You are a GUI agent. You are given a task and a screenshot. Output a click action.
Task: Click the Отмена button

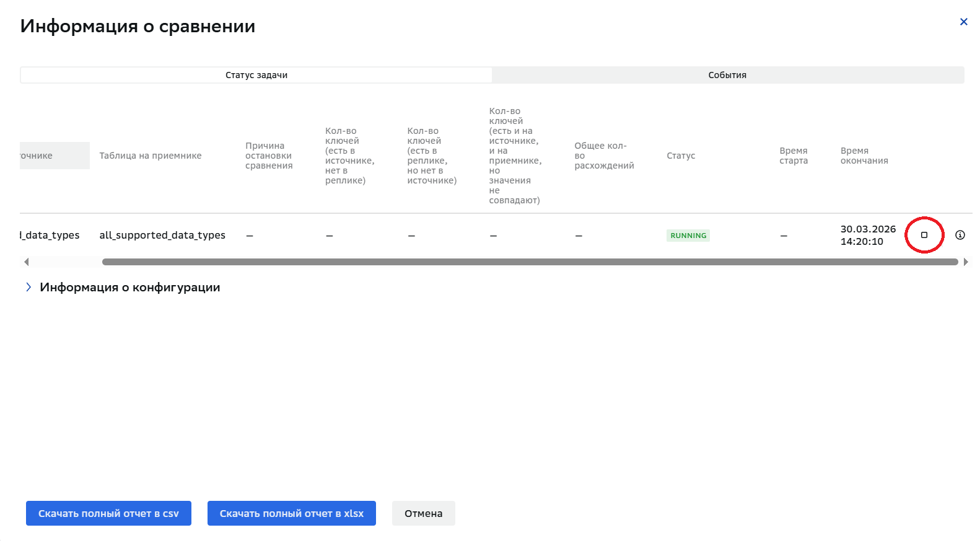[x=424, y=513]
